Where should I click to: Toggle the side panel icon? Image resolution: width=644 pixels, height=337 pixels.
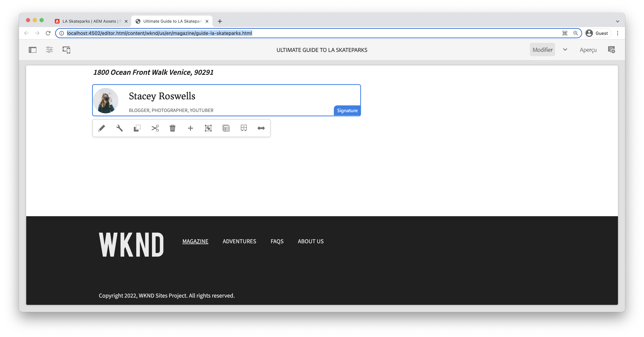pos(32,50)
